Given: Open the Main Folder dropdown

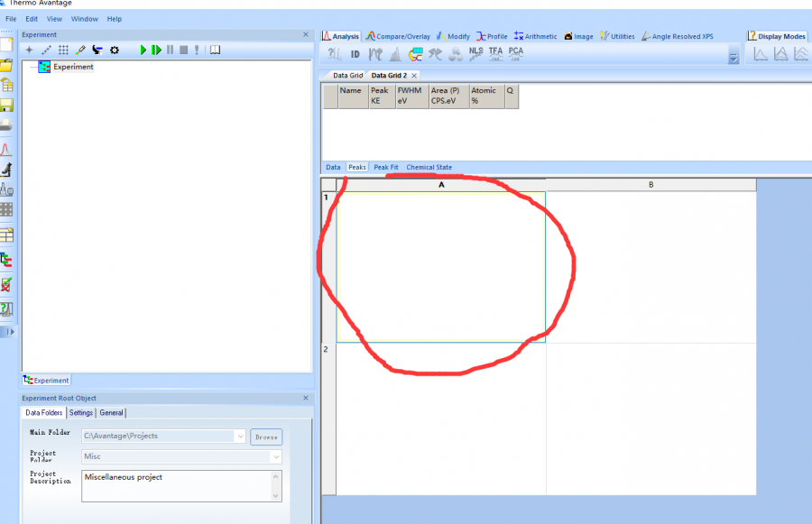Looking at the screenshot, I should (x=239, y=437).
